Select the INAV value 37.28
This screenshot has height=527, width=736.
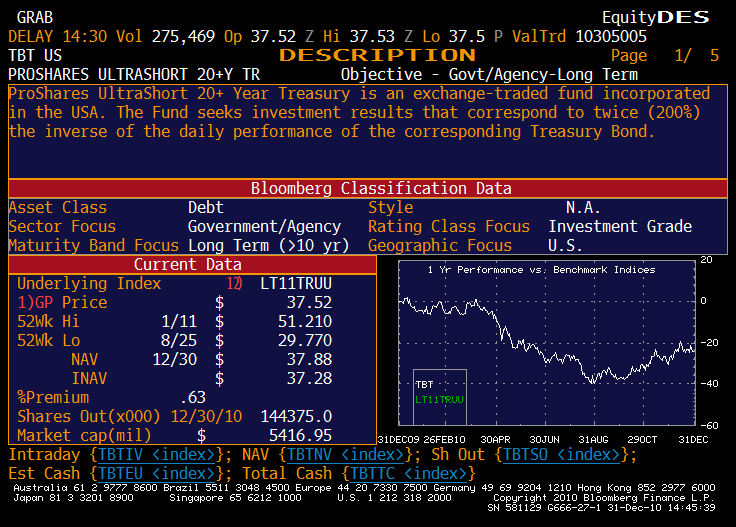[x=309, y=378]
